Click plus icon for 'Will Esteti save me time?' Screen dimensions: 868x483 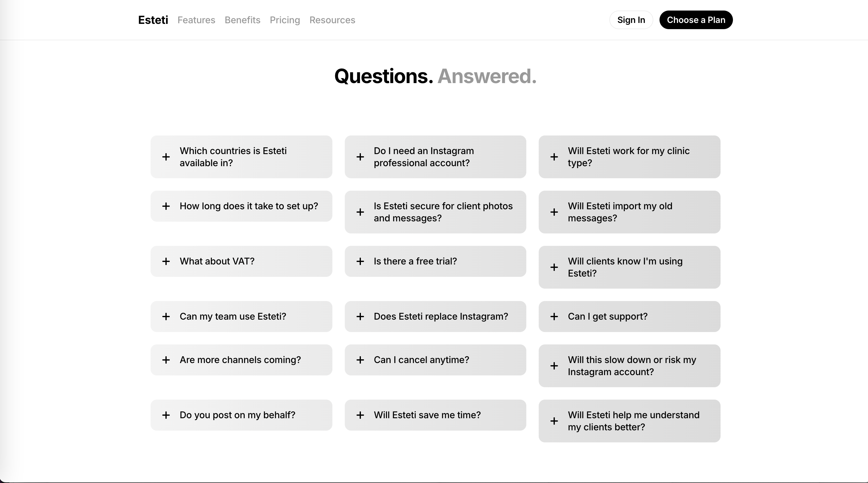(x=360, y=415)
